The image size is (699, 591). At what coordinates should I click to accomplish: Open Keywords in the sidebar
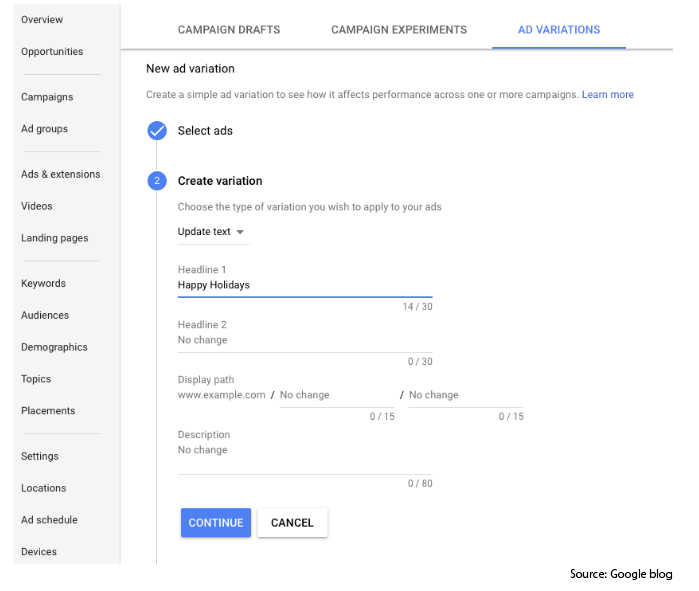coord(43,283)
